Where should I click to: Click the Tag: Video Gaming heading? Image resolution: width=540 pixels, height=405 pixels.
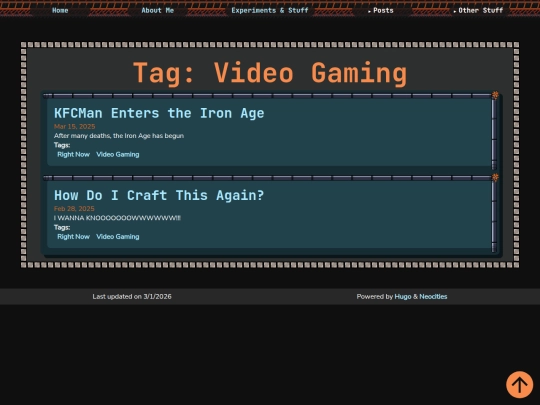[270, 73]
